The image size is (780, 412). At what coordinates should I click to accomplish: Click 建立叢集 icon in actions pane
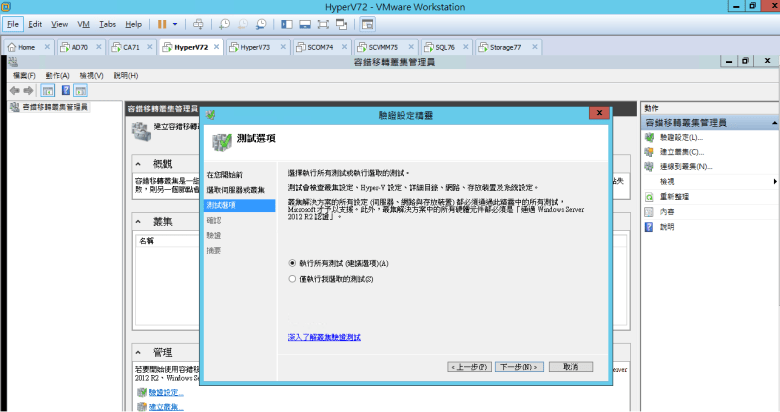649,152
